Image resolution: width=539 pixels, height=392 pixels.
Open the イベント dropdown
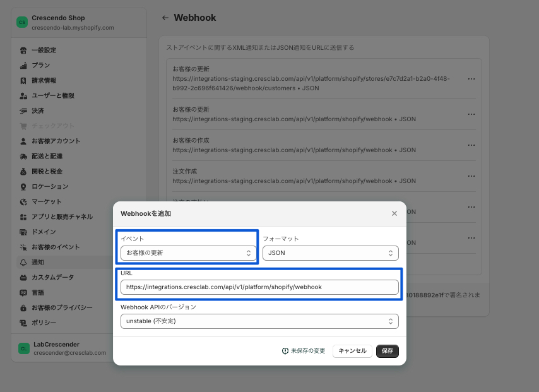[188, 253]
